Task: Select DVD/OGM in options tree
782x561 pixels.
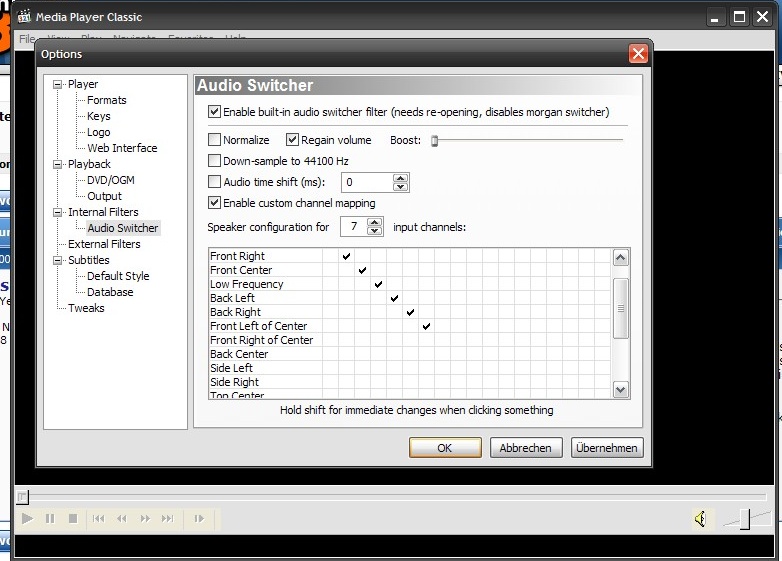Action: click(x=111, y=180)
